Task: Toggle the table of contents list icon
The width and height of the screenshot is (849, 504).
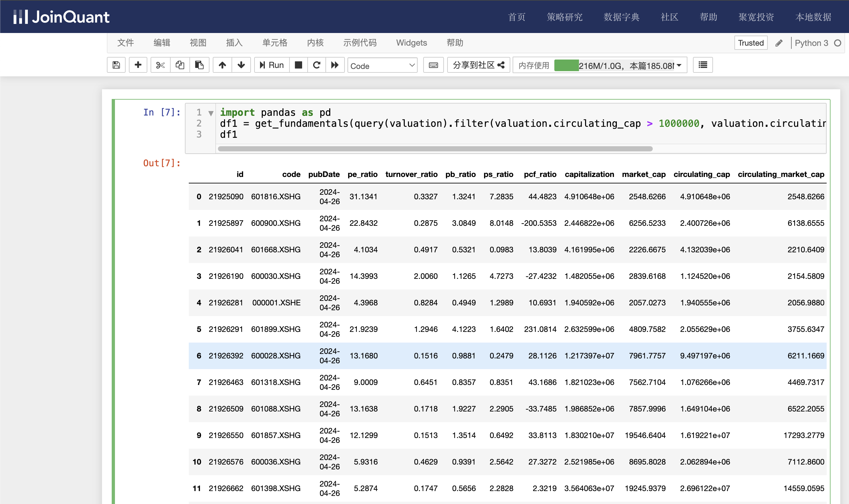Action: click(x=703, y=65)
